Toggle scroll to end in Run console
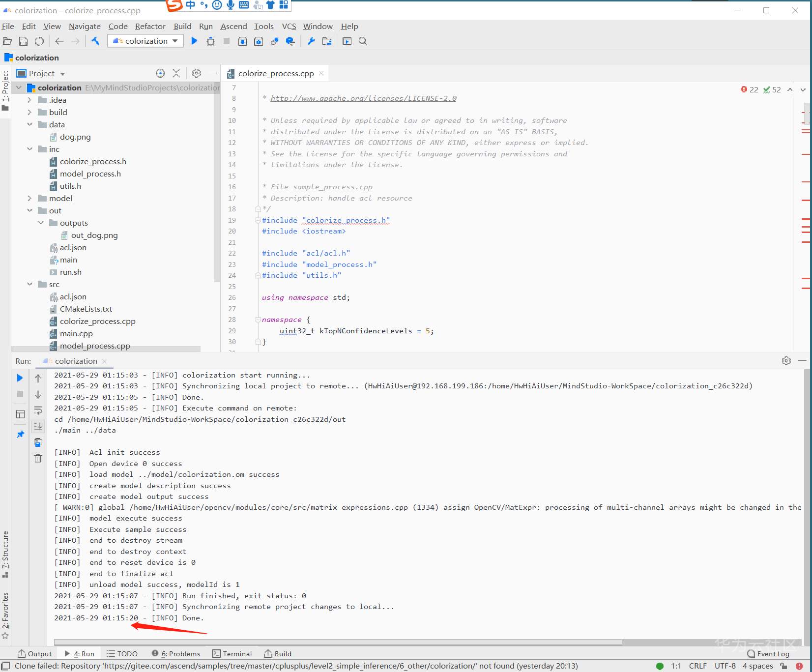 coord(38,426)
